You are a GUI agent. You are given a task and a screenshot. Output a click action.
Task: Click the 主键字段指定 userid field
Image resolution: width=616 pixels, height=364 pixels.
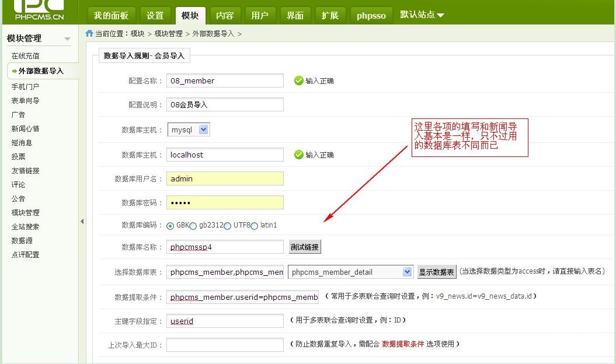[225, 321]
